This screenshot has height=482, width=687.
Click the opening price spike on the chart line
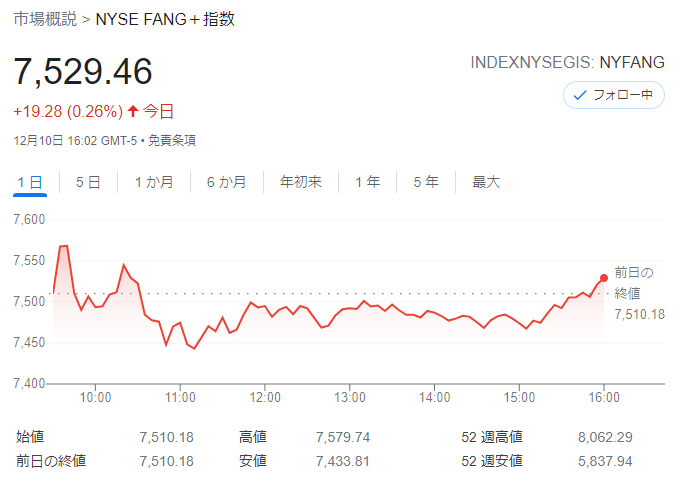coord(64,247)
